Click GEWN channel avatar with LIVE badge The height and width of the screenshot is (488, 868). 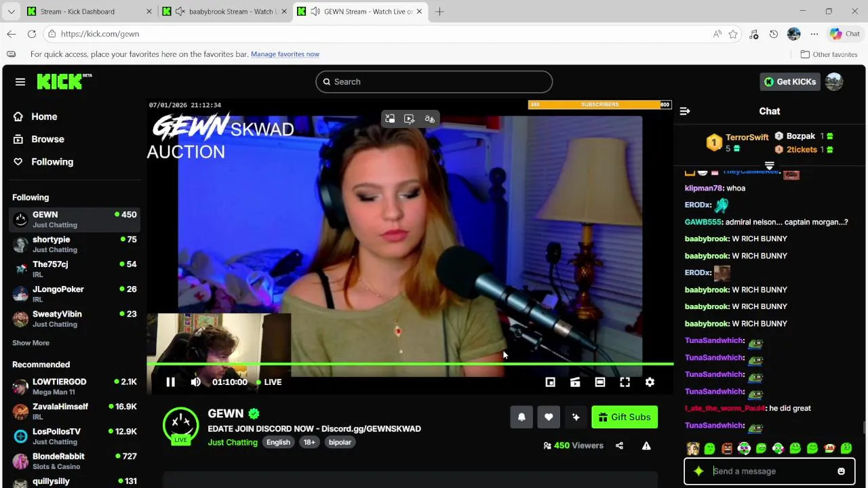[x=180, y=426]
